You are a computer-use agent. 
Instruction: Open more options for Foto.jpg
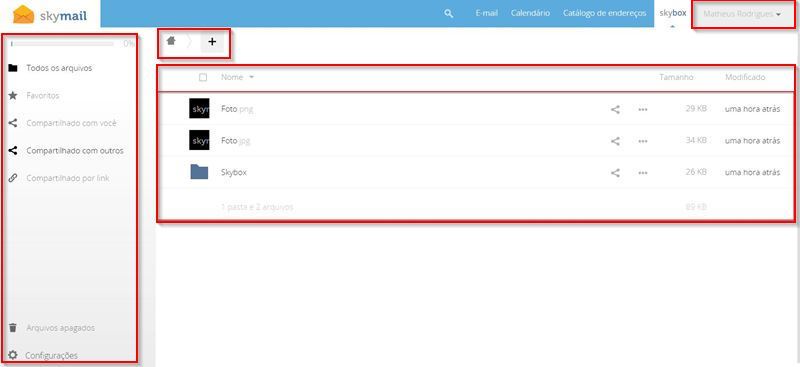pos(643,141)
